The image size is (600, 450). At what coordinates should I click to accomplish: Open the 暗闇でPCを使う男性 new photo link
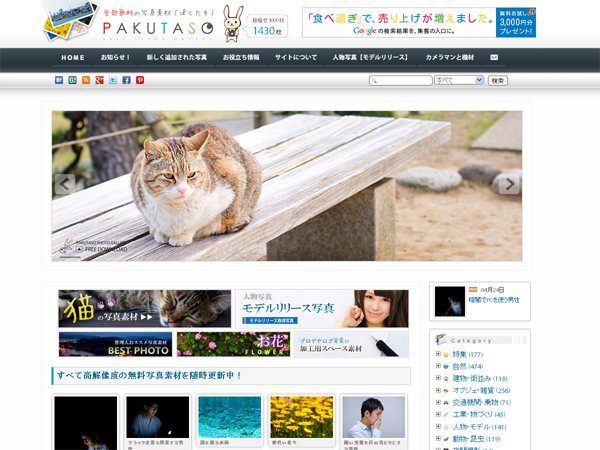click(x=494, y=300)
